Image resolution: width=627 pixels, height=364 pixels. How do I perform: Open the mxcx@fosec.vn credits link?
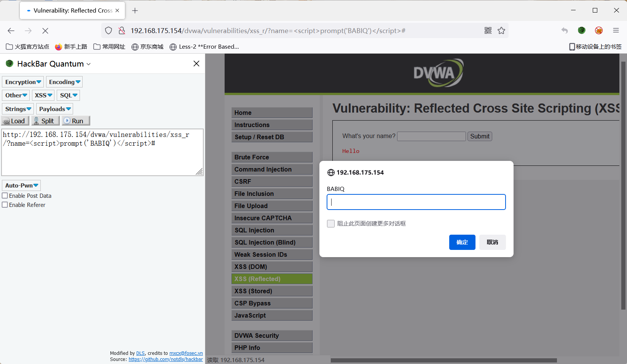click(186, 353)
